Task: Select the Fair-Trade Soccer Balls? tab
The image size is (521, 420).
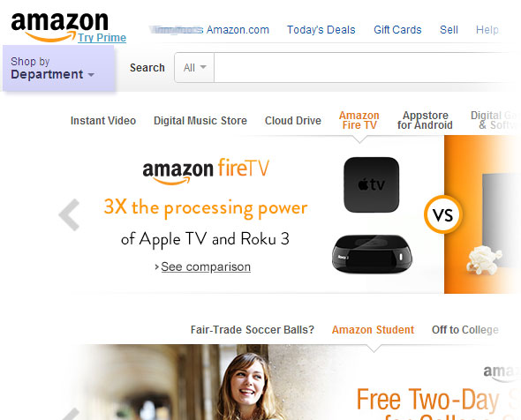Action: tap(253, 330)
